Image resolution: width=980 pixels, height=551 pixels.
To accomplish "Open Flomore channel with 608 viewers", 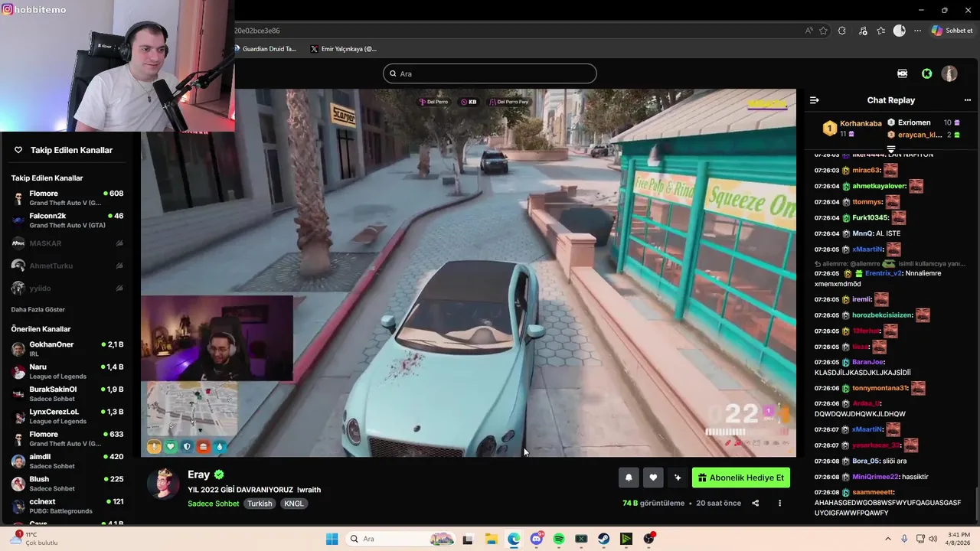I will click(x=67, y=198).
